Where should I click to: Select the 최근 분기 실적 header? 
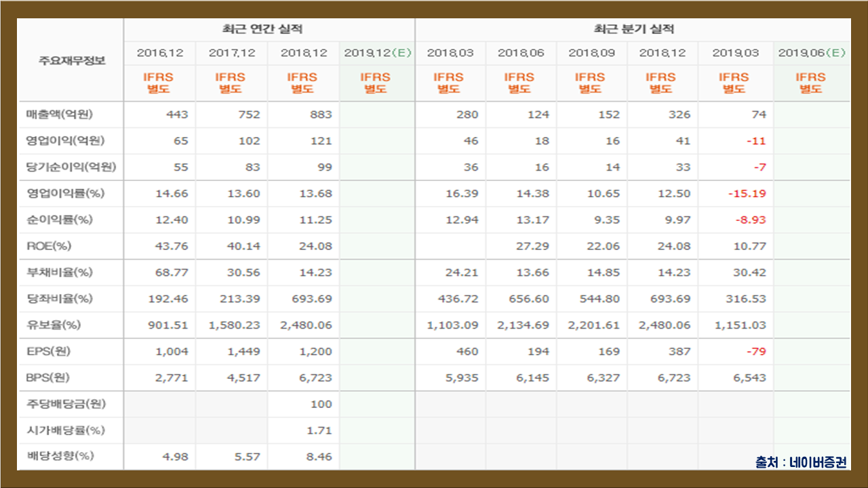pos(634,29)
